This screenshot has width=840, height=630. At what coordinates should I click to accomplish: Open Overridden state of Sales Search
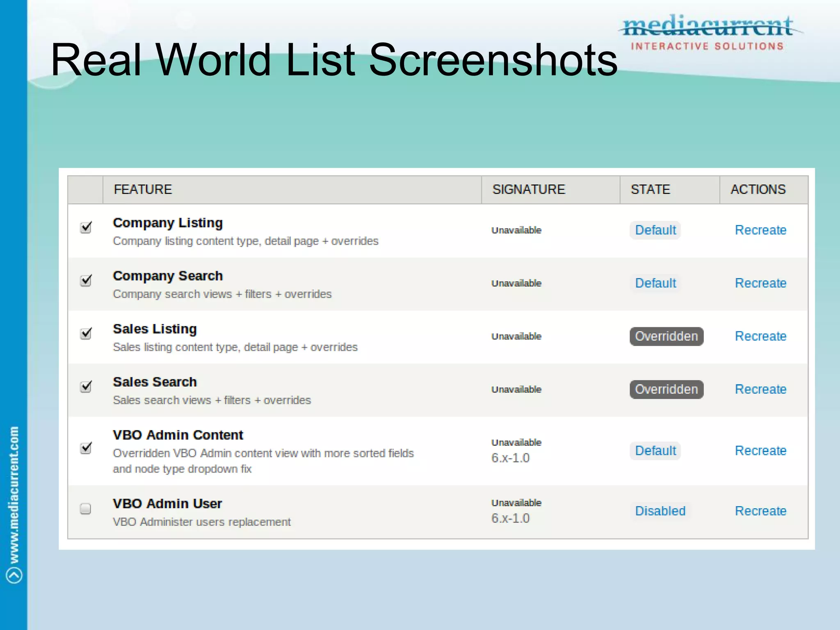point(667,389)
